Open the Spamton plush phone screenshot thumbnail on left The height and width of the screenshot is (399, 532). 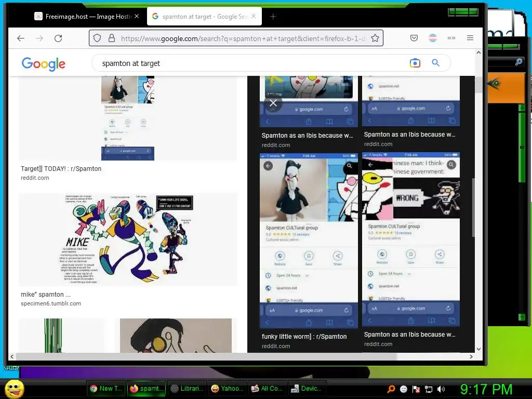(128, 118)
